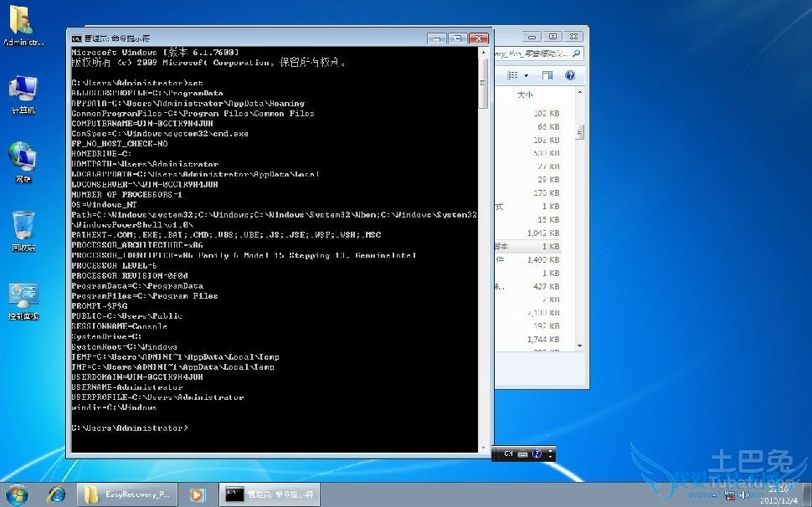The width and height of the screenshot is (812, 507).
Task: Click the keyboard icon on the language bar
Action: pyautogui.click(x=522, y=453)
